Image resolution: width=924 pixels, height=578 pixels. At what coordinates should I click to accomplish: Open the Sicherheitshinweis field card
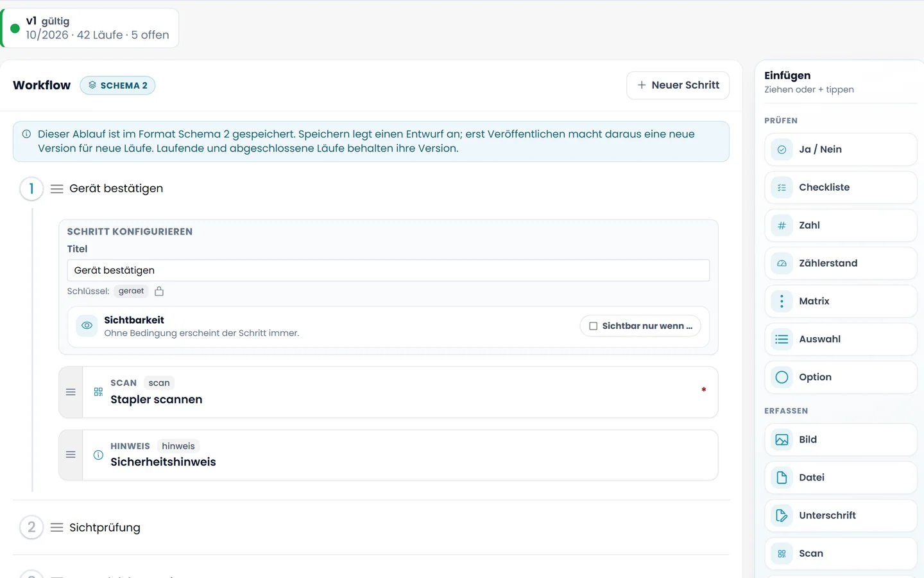click(388, 455)
